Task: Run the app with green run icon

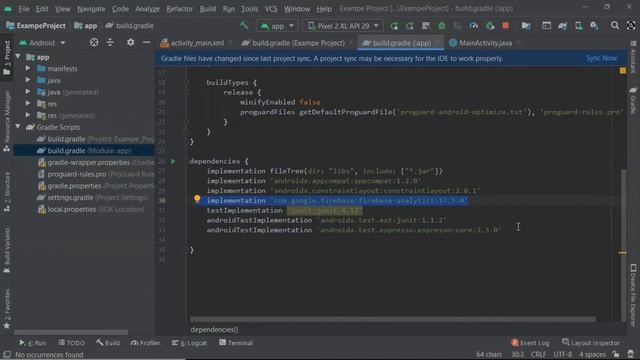Action: (394, 26)
